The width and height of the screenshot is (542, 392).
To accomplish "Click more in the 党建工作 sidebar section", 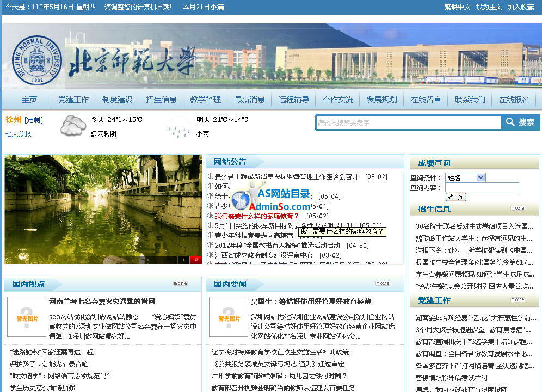I will click(x=518, y=299).
